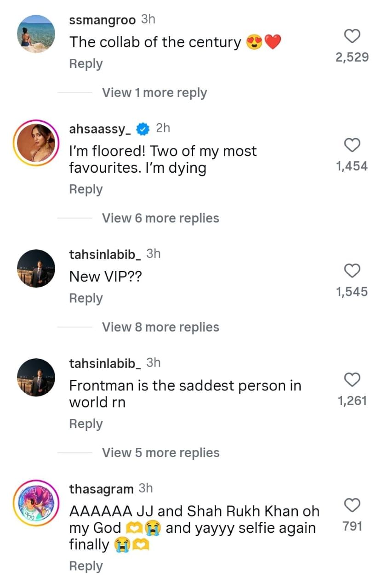Like ssmangroo's "collab of the century" comment
Image resolution: width=382 pixels, height=588 pixels.
[352, 36]
